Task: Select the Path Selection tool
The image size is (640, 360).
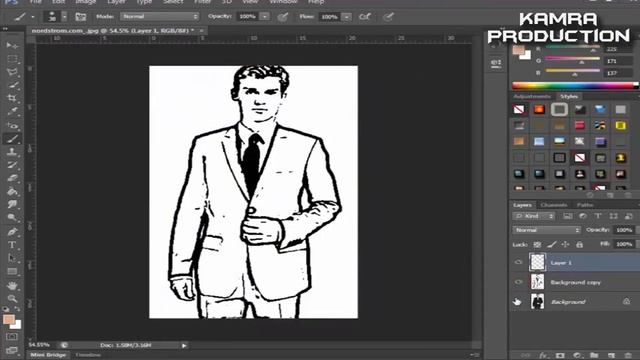Action: pyautogui.click(x=12, y=258)
